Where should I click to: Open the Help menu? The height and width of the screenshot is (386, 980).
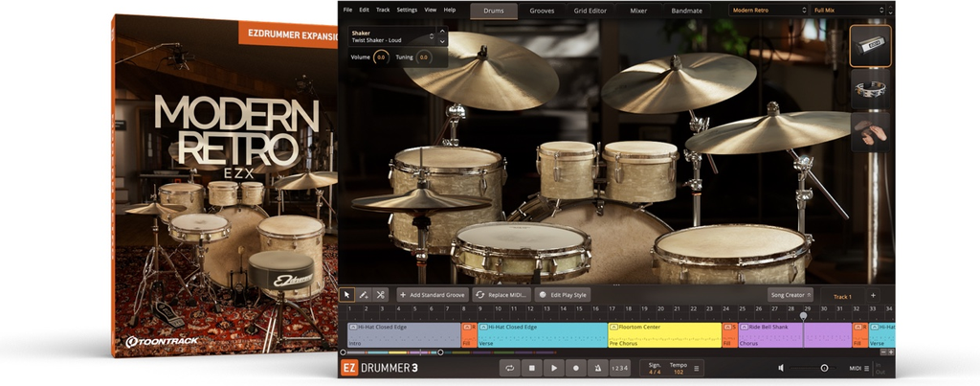point(450,10)
